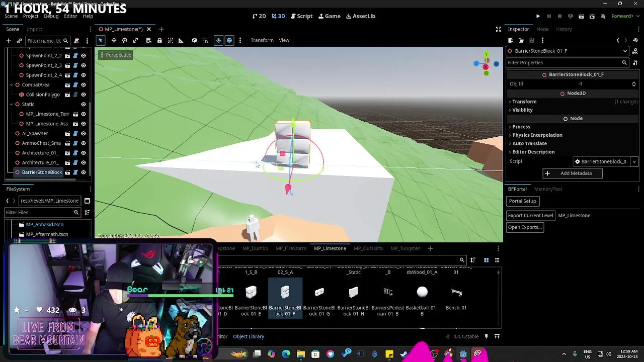Expand the Transform property section
644x362 pixels.
[x=524, y=102]
